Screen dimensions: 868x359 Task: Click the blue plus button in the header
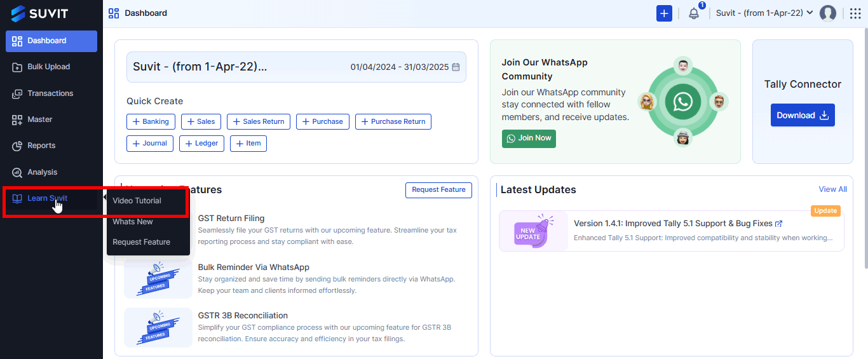pos(664,13)
